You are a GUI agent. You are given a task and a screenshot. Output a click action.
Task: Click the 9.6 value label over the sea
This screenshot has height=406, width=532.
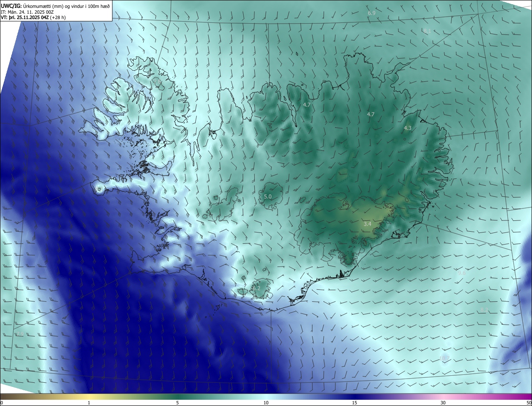(462, 273)
